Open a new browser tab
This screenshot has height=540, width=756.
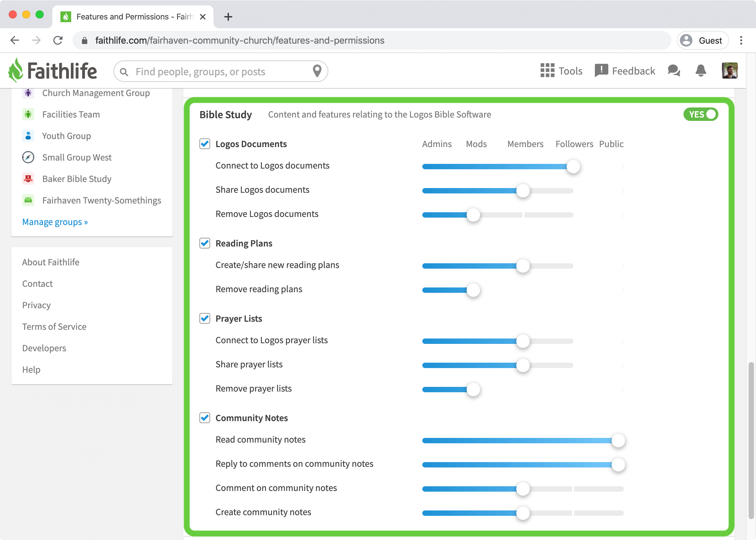pyautogui.click(x=228, y=17)
